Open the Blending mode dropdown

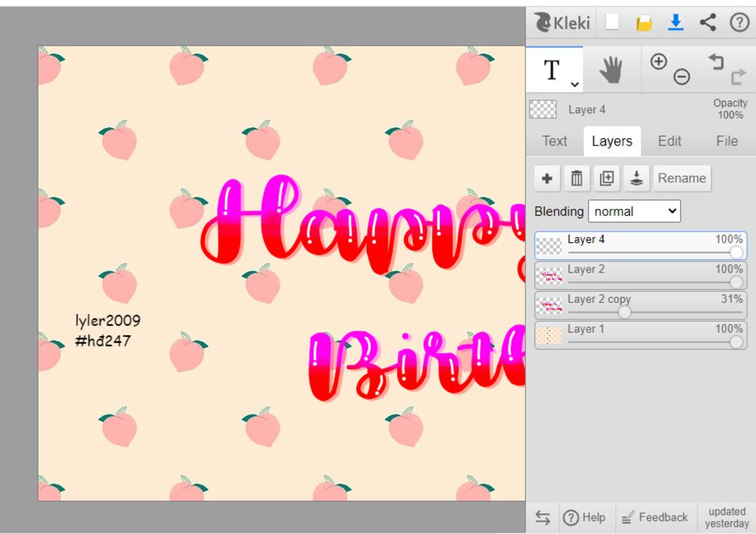634,211
